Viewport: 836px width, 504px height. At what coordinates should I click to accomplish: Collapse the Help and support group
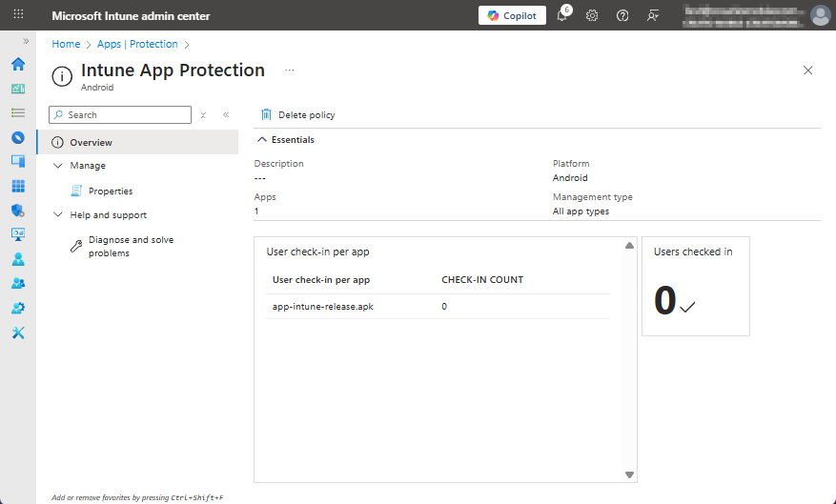click(58, 215)
